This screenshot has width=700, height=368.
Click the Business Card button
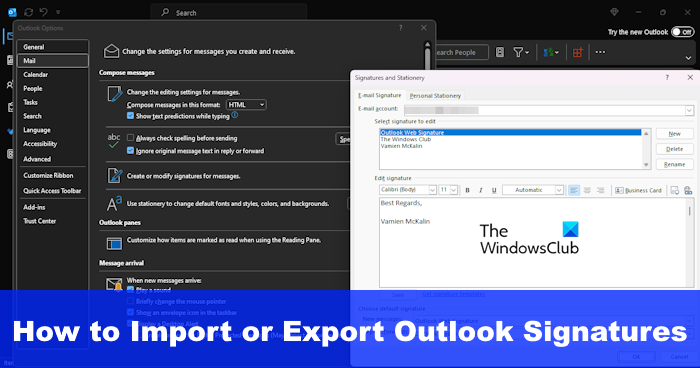pyautogui.click(x=638, y=190)
